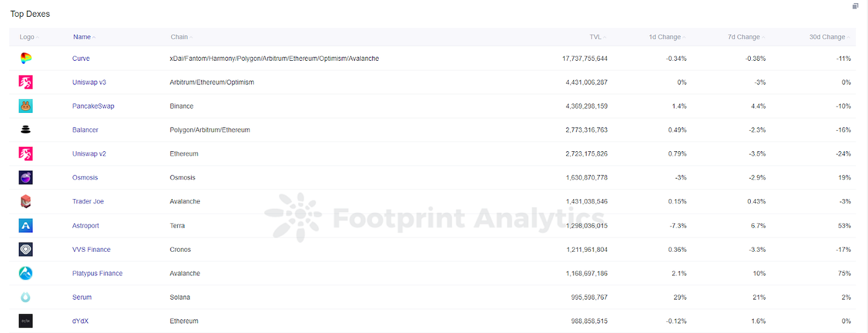Sort table by TVL column
This screenshot has height=333, width=868.
pyautogui.click(x=598, y=37)
